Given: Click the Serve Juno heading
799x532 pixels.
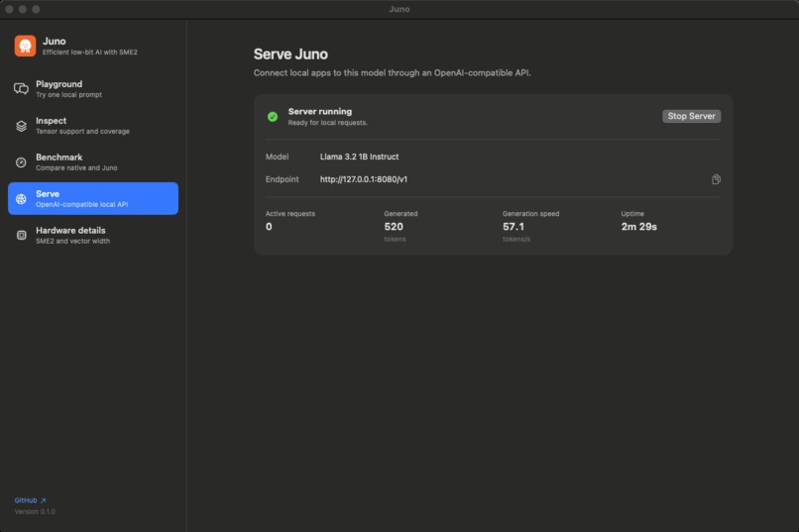Looking at the screenshot, I should [290, 53].
